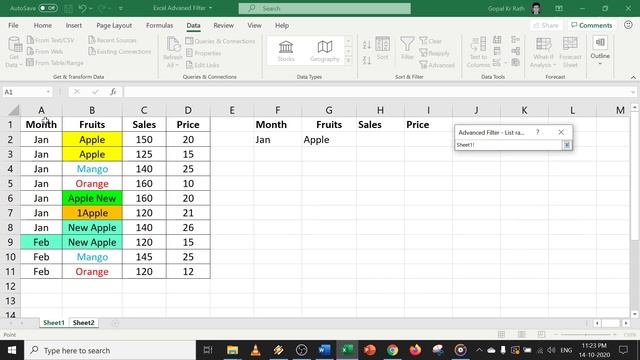The image size is (640, 360).
Task: Click Existing Connections
Action: (x=120, y=51)
